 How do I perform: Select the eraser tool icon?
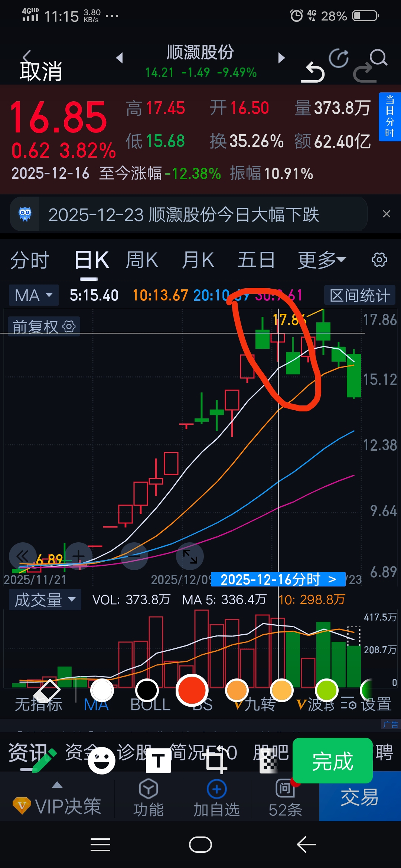(47, 691)
